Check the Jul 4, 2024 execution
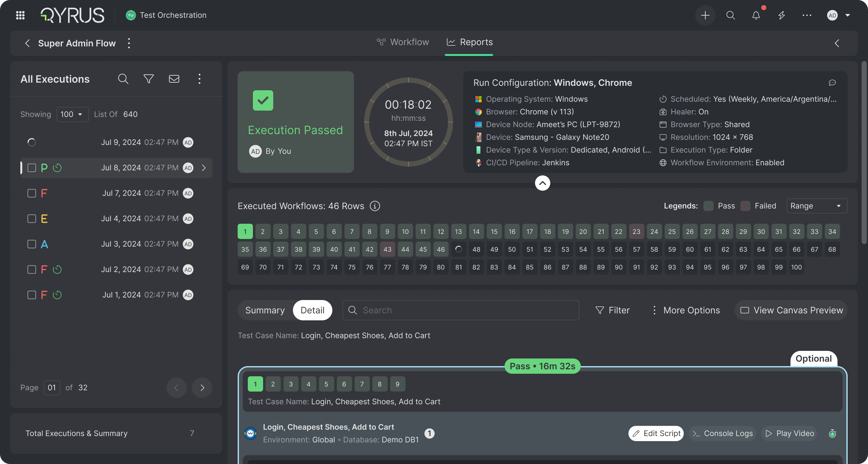The width and height of the screenshot is (868, 464). (32, 219)
